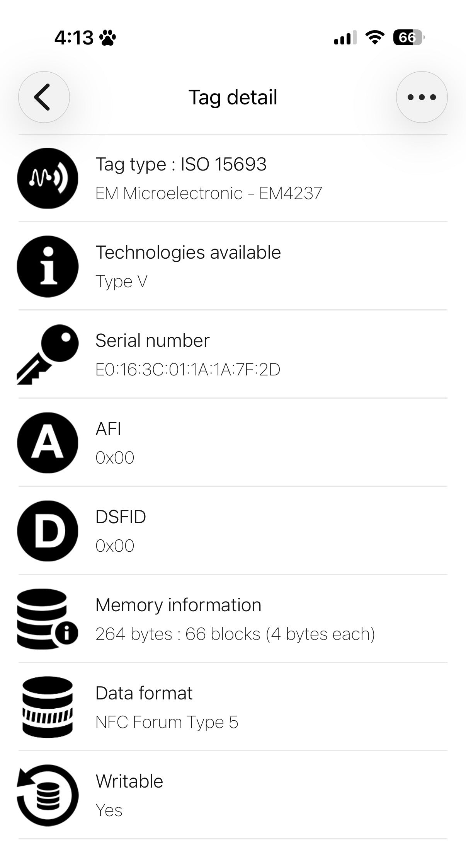Image resolution: width=466 pixels, height=868 pixels.
Task: Select the NFC Forum Type 5 text
Action: click(167, 722)
